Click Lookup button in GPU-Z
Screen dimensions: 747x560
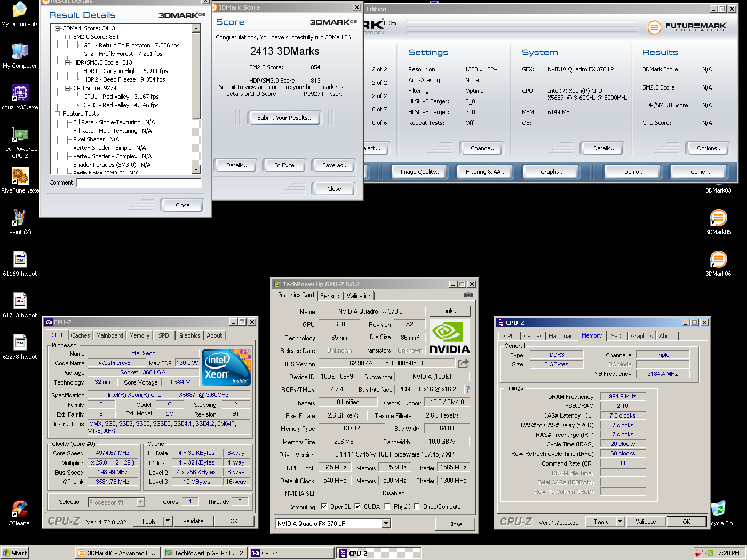(x=450, y=311)
